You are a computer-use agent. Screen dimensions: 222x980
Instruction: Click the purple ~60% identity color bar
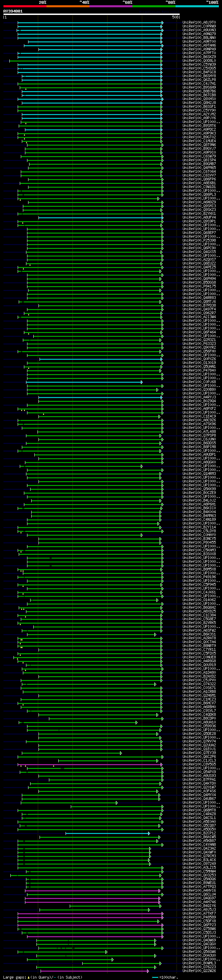pos(111,6)
